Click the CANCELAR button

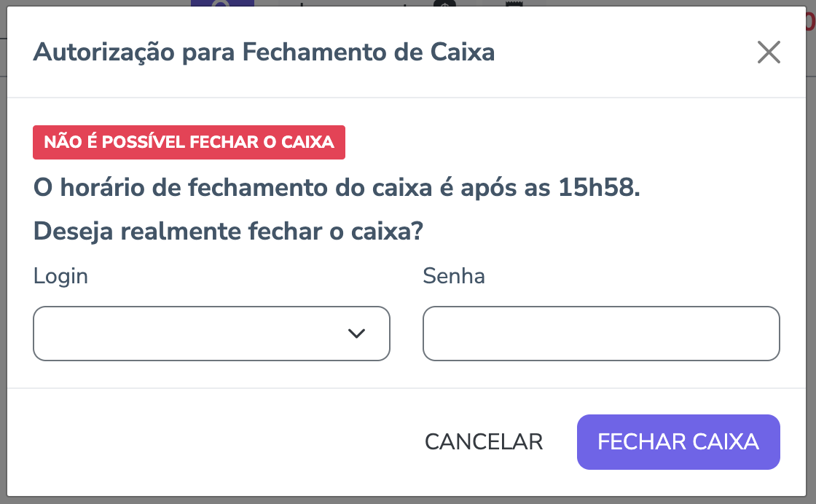click(484, 442)
